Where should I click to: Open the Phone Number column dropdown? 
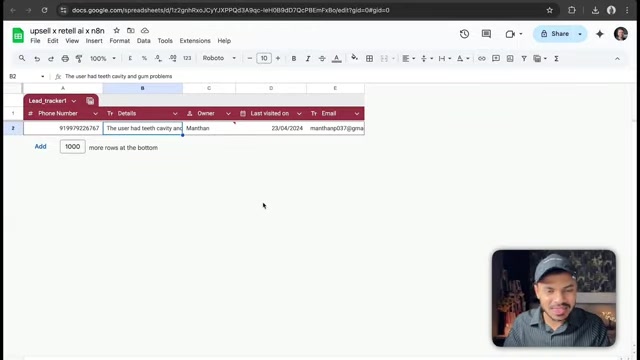click(96, 113)
